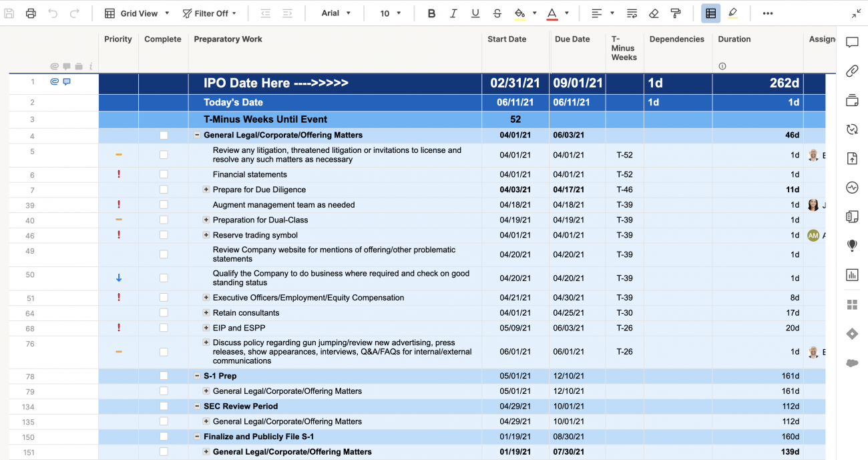This screenshot has width=868, height=460.
Task: Open the More options ellipsis menu
Action: pos(768,13)
